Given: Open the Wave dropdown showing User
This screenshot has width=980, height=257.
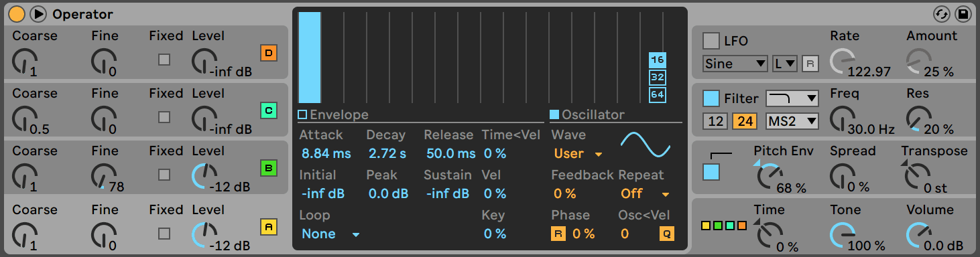Looking at the screenshot, I should click(578, 153).
